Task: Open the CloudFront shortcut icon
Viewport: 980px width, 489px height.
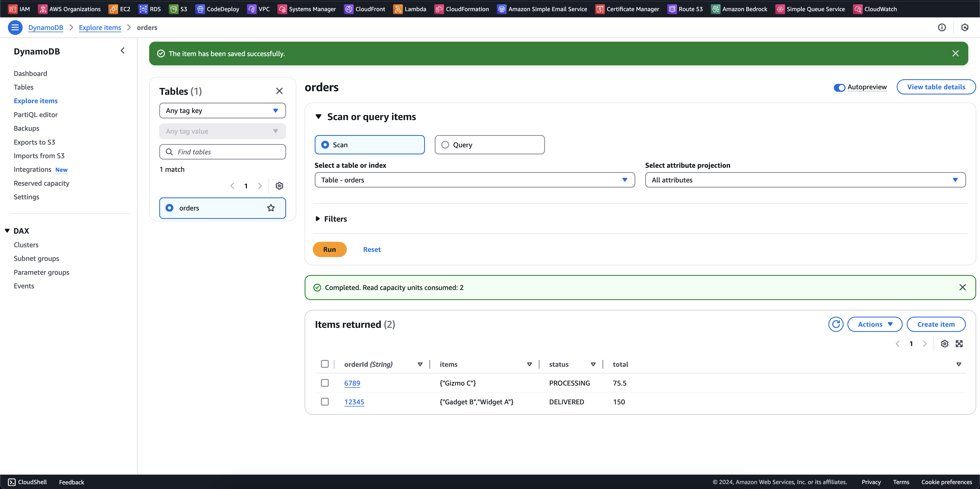Action: [x=348, y=9]
